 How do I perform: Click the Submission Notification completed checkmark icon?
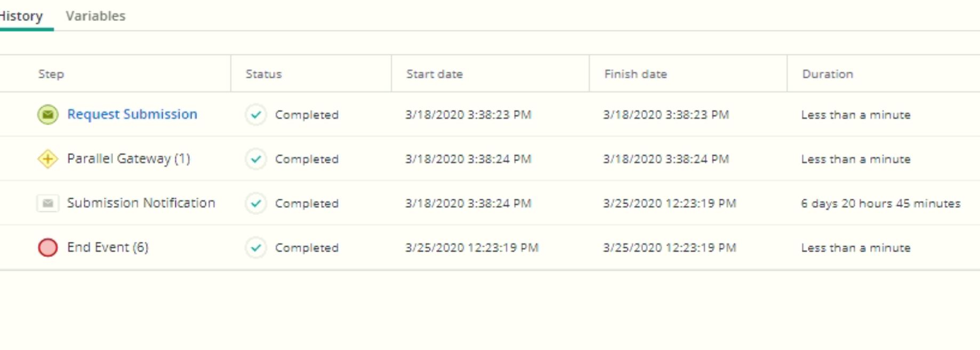[x=256, y=203]
